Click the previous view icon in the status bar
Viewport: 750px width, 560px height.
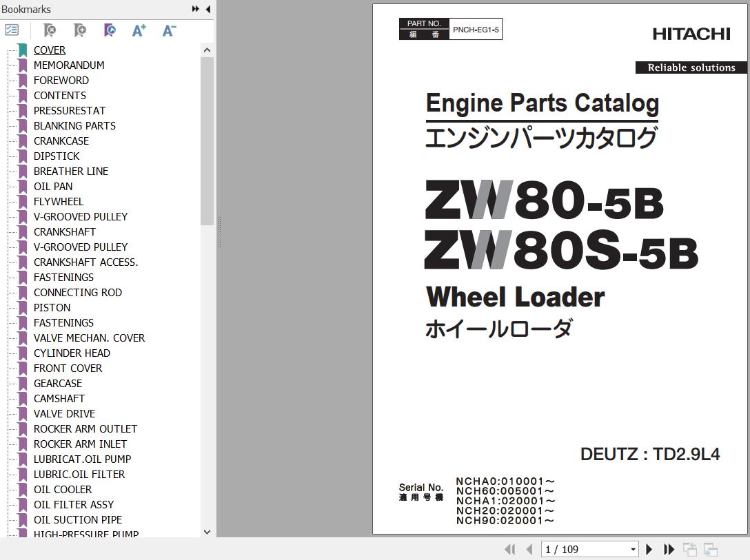coord(690,550)
